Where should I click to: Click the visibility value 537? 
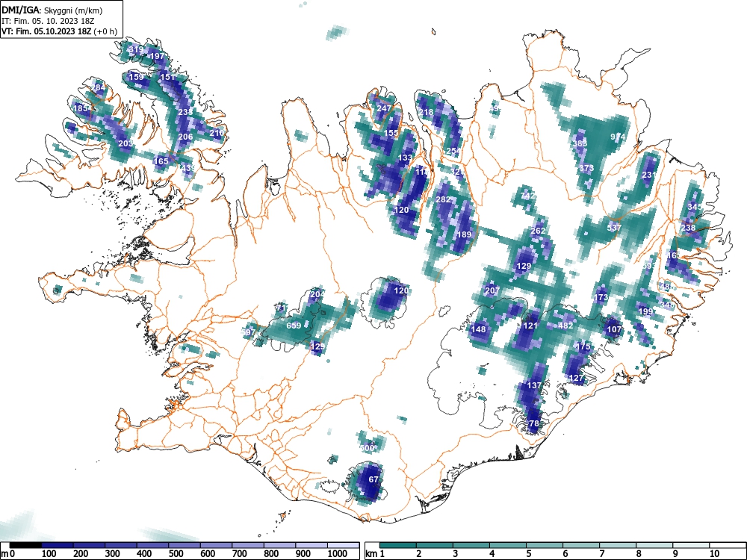click(x=614, y=228)
